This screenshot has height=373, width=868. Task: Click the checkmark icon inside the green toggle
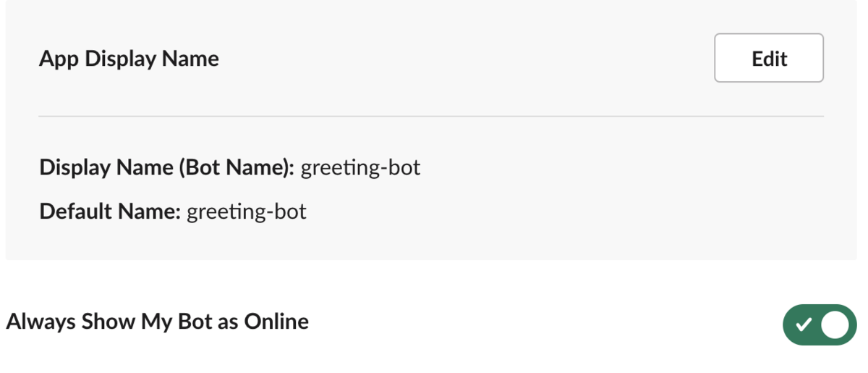click(803, 324)
